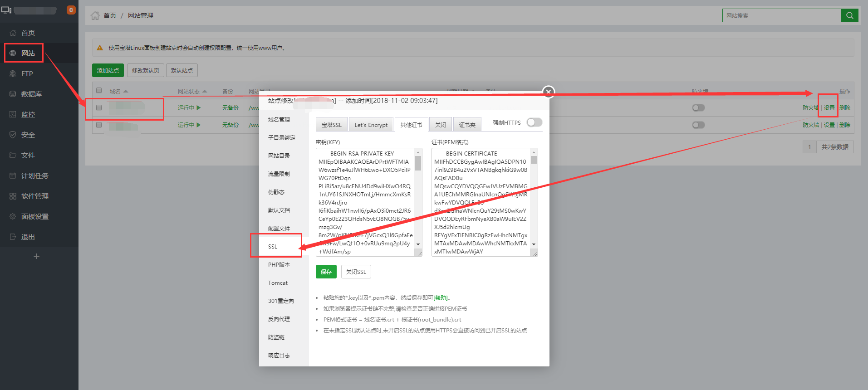Click the website search magnifier icon

coord(849,15)
